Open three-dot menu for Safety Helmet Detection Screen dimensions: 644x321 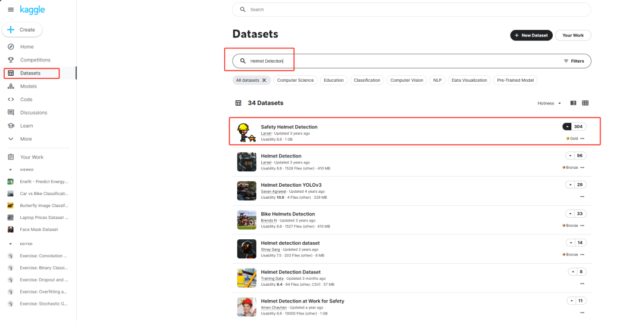coord(583,138)
